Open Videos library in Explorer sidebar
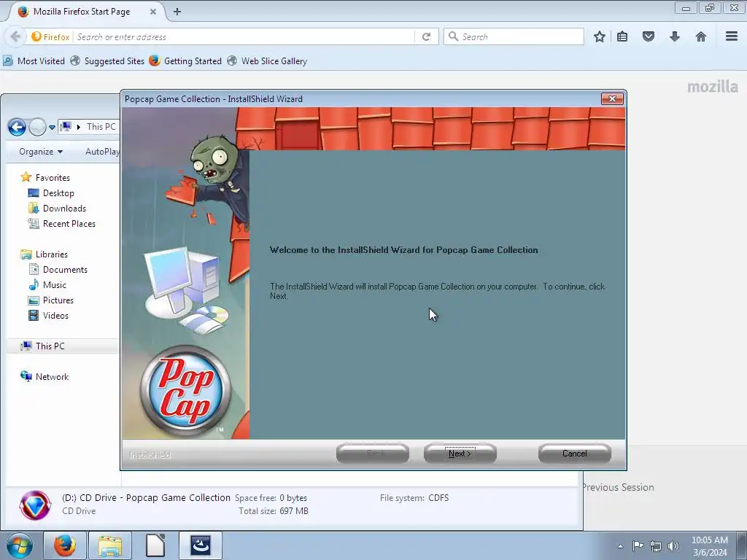 pyautogui.click(x=48, y=315)
